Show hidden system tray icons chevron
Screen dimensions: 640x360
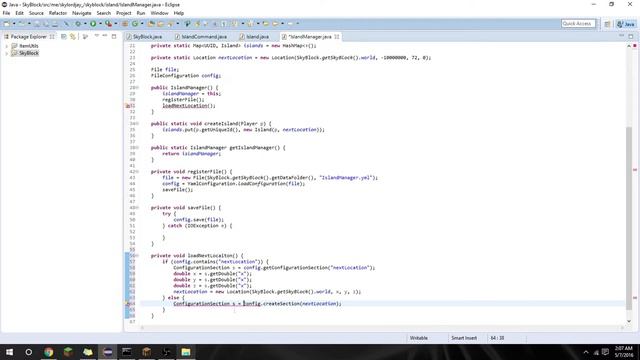coord(586,352)
